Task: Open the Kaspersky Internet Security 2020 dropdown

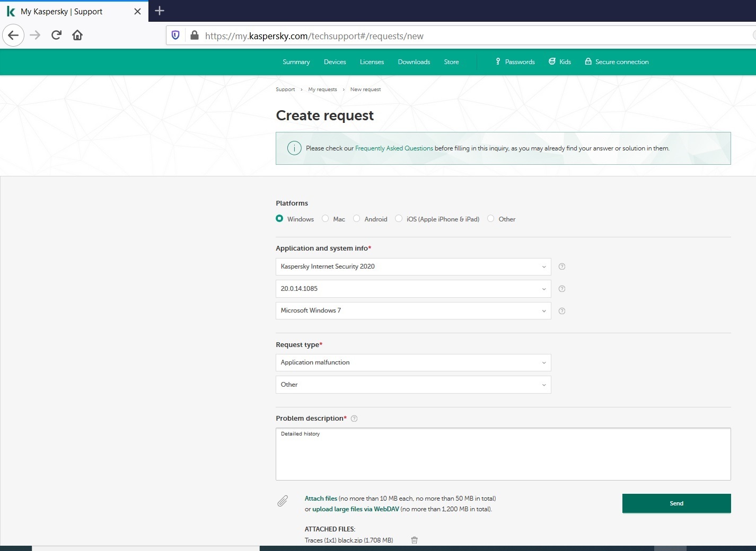Action: click(414, 266)
